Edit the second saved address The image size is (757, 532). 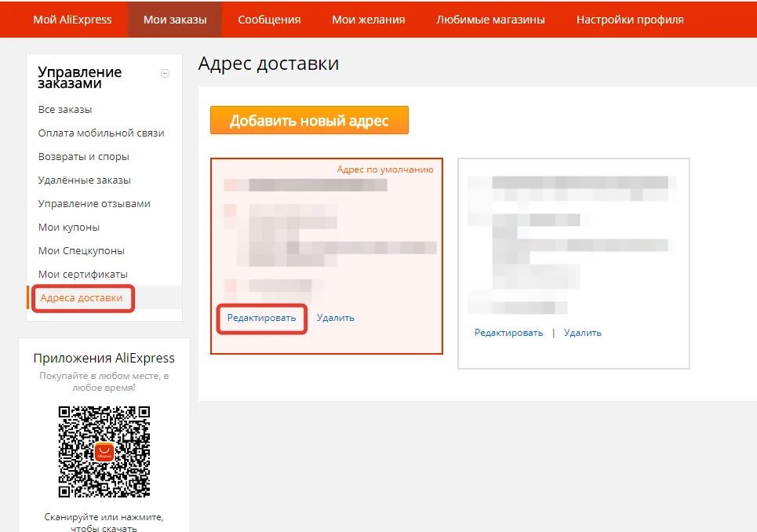(x=508, y=332)
